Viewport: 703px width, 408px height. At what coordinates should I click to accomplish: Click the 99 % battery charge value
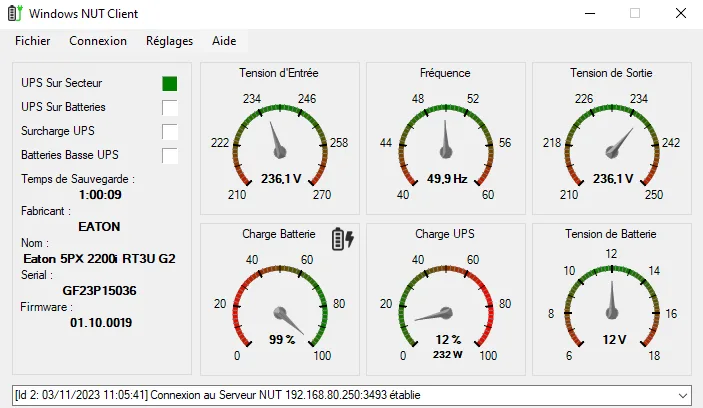point(282,340)
